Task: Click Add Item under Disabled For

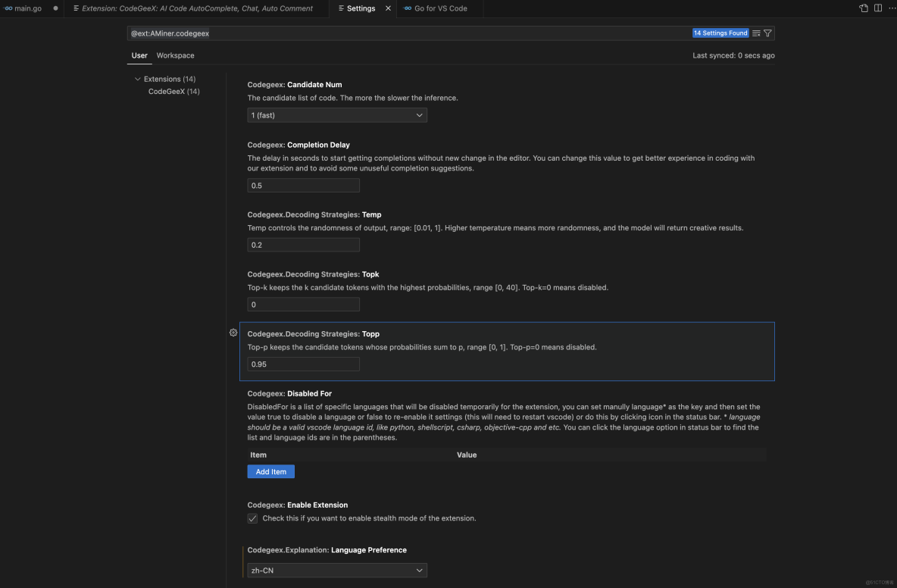Action: click(270, 472)
